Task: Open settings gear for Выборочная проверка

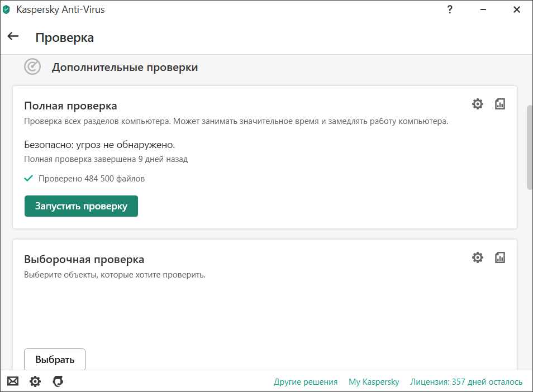Action: click(477, 257)
